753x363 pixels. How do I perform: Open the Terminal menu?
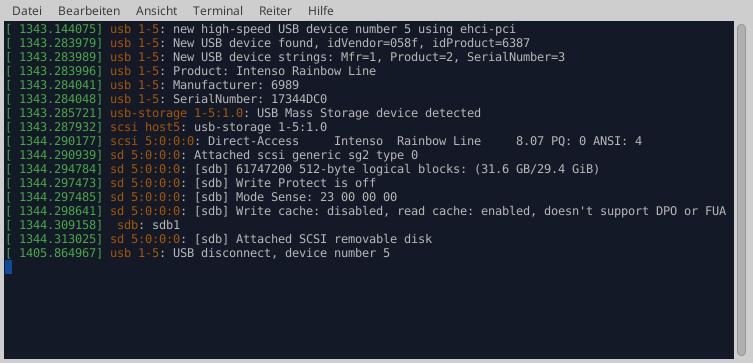(x=218, y=11)
